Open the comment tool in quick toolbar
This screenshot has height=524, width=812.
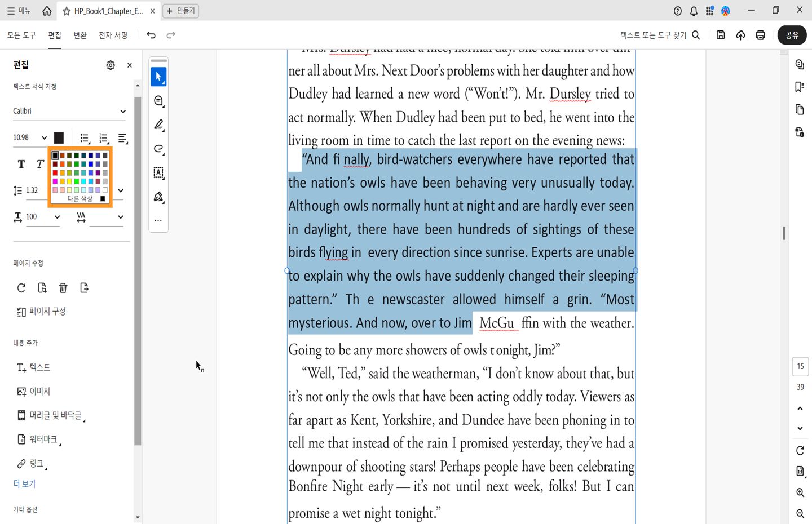(158, 101)
